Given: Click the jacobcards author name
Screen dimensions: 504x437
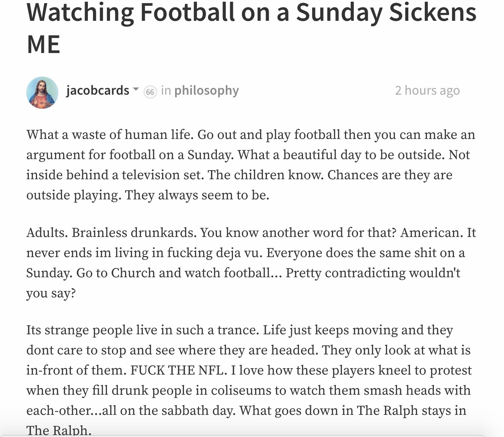Looking at the screenshot, I should 98,90.
